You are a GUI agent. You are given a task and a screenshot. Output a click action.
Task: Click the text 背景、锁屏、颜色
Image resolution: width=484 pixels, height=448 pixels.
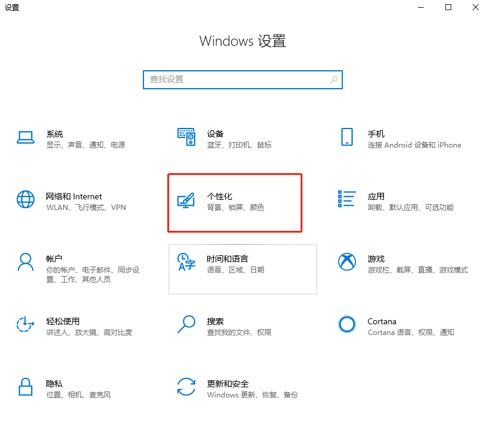coord(236,208)
